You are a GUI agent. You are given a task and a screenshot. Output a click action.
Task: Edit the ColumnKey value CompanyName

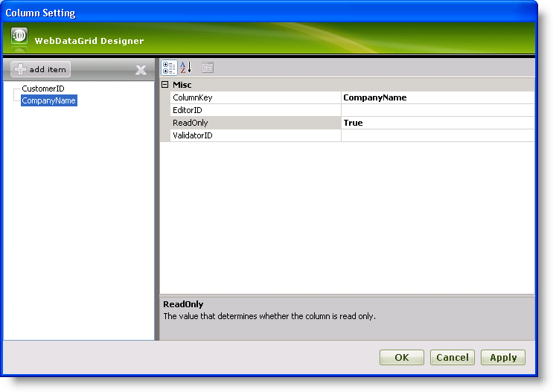438,97
